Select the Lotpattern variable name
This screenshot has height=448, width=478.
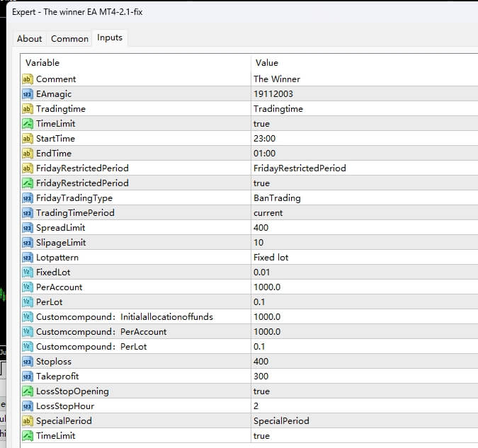(x=57, y=258)
